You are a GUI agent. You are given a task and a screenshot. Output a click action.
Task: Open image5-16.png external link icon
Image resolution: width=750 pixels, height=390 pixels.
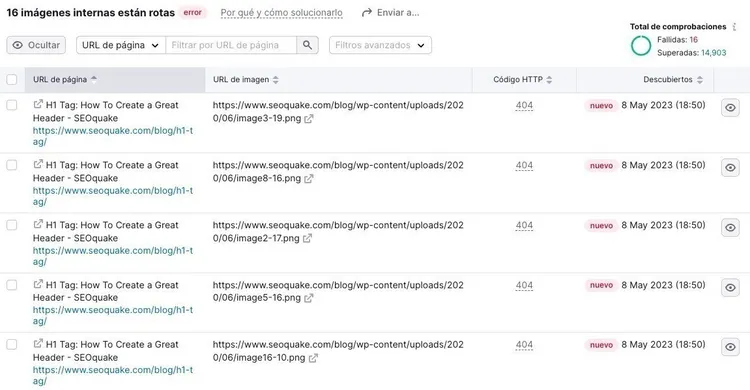tap(309, 298)
